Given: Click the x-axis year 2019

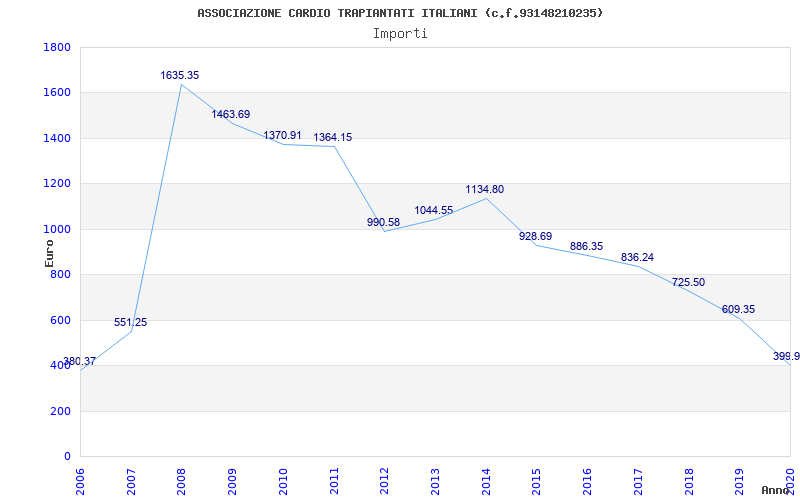Looking at the screenshot, I should 739,481.
